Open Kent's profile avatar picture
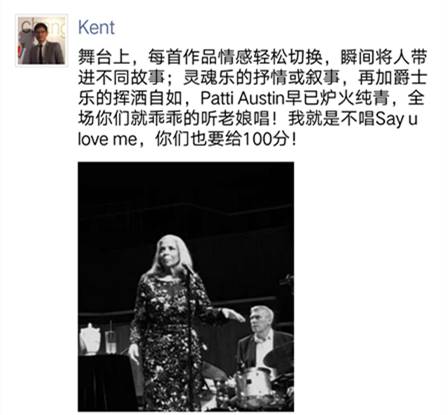This screenshot has height=415, width=448. coord(42,40)
